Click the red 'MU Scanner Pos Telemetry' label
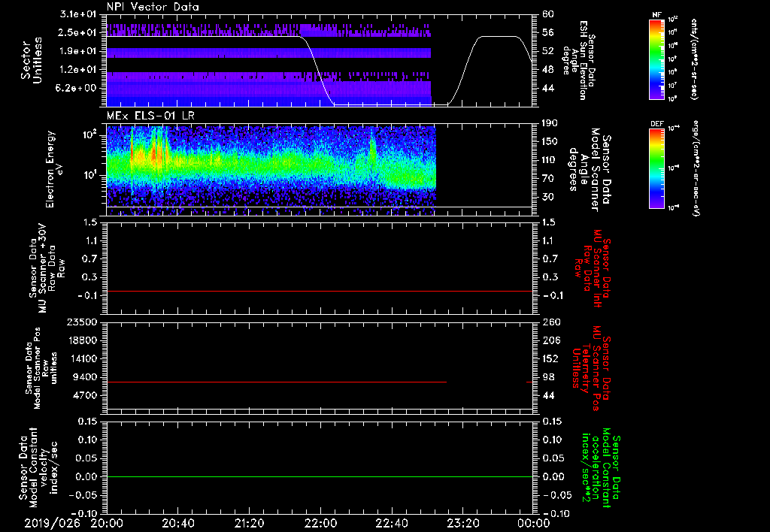Screen dimensions: 770x532 click(x=591, y=368)
